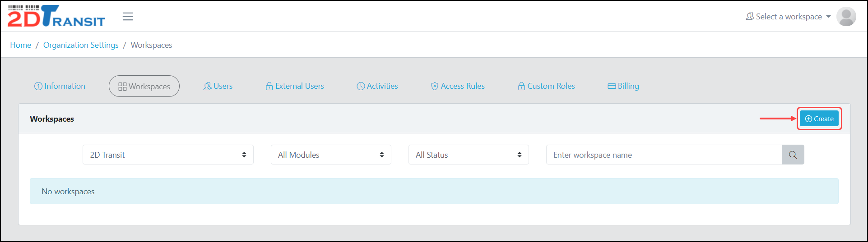Go to the Access Rules tab

click(458, 86)
